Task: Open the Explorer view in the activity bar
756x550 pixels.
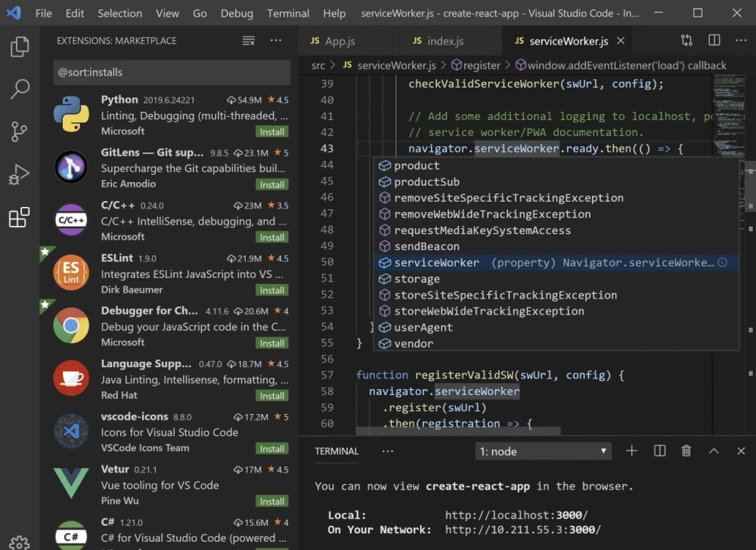Action: [x=20, y=47]
